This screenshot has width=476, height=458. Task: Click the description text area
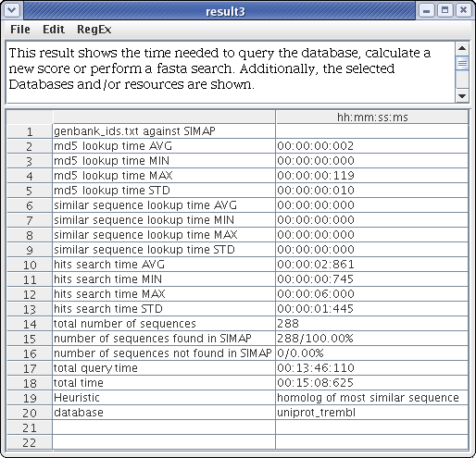[x=231, y=72]
